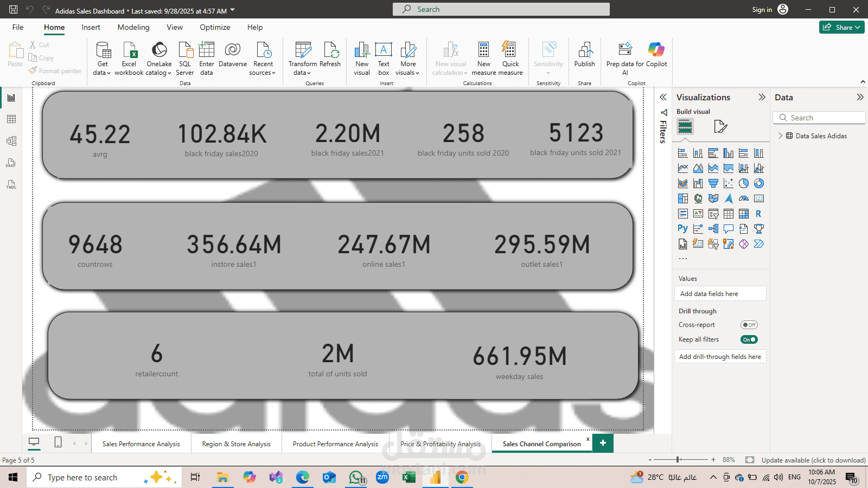The width and height of the screenshot is (868, 488).
Task: Disable the Keep all filters toggle
Action: coord(749,339)
